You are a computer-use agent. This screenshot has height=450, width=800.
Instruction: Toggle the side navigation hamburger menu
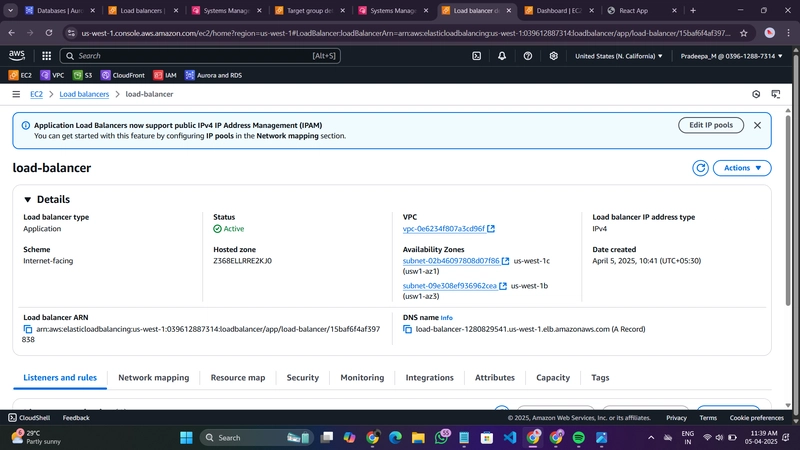[16, 94]
